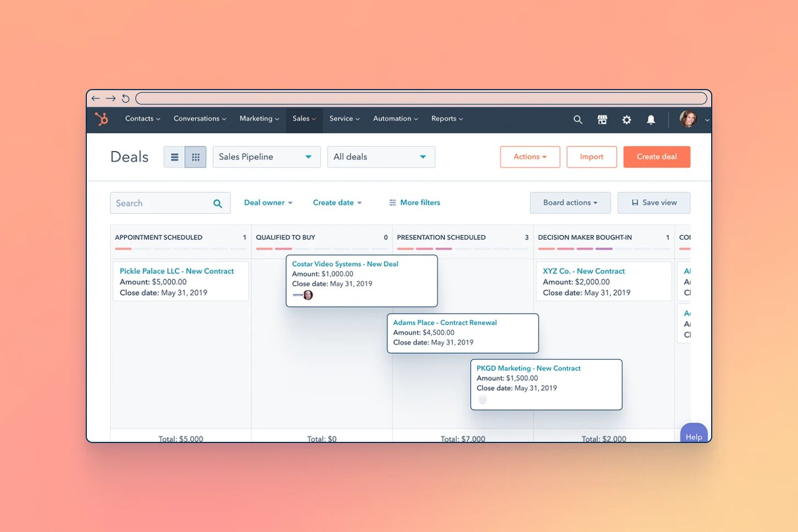
Task: Open the search magnifier in the top nav
Action: click(x=578, y=119)
